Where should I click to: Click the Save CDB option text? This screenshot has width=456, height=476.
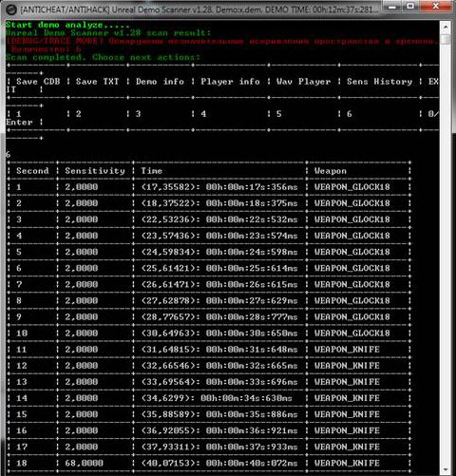coord(38,82)
